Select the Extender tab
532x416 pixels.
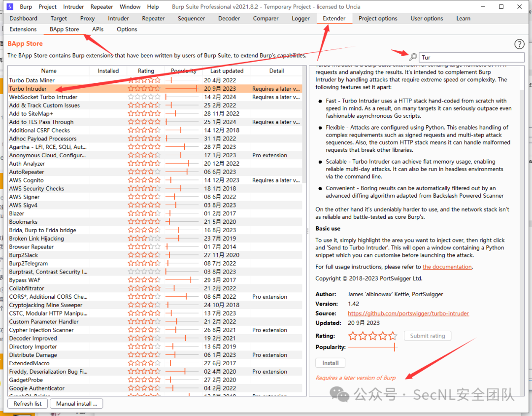click(334, 18)
